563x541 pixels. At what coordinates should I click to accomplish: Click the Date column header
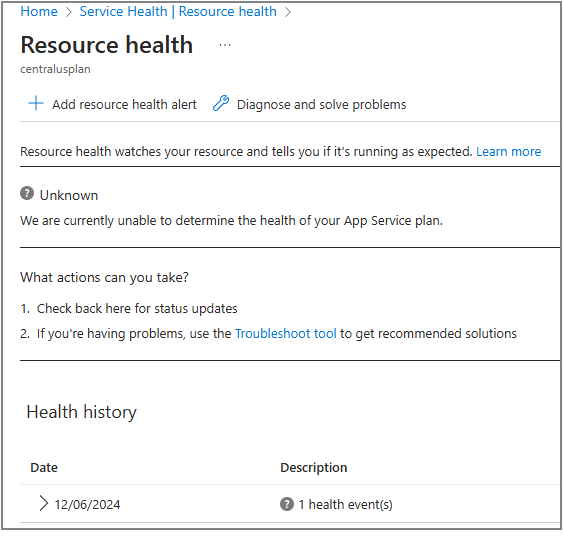(x=44, y=467)
